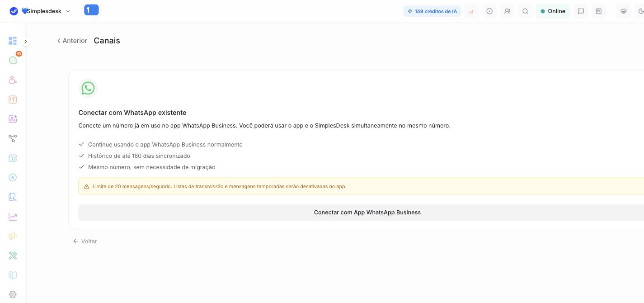This screenshot has height=303, width=644.
Task: Click the search magnifier icon
Action: [525, 11]
